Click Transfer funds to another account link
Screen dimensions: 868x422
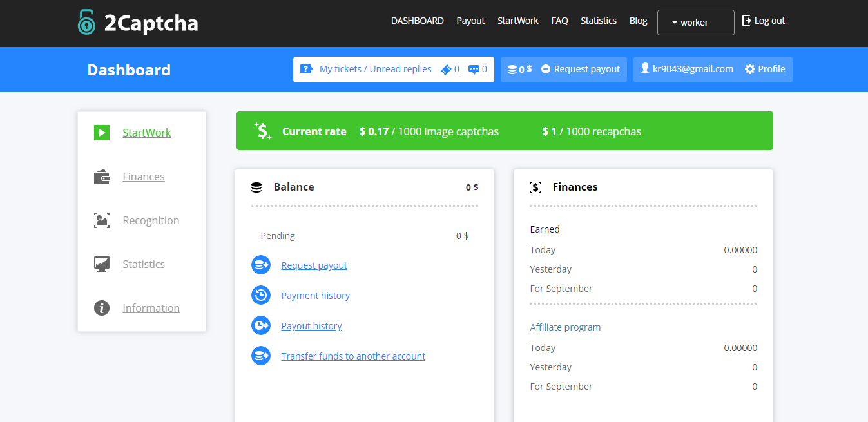coord(354,356)
